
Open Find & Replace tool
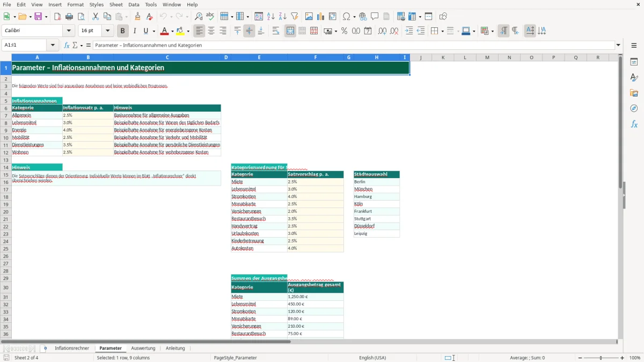[x=199, y=17]
